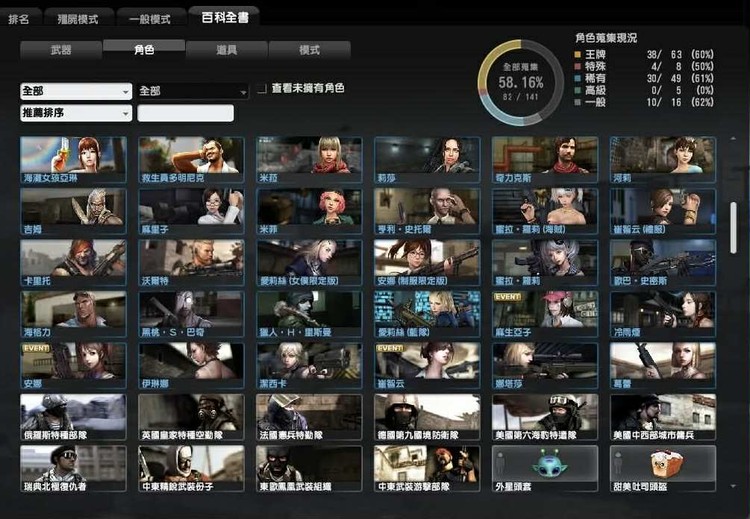Open the 卡里托 character card
The image size is (750, 519).
73,263
